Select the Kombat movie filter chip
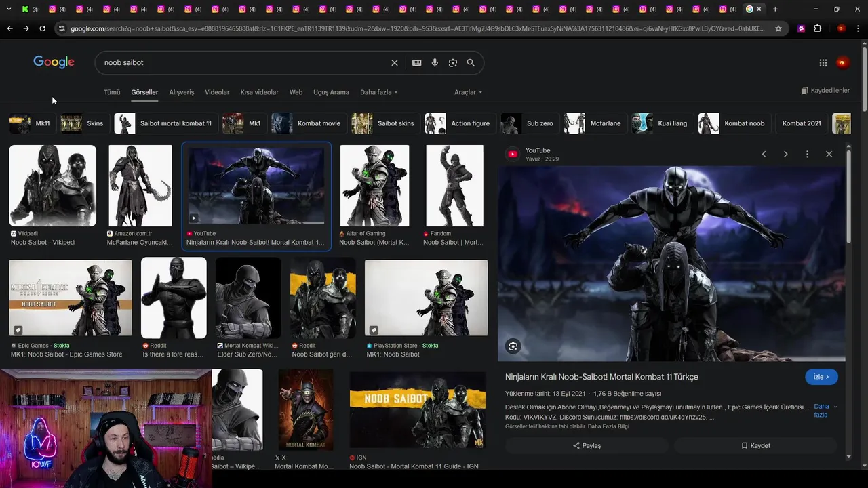Viewport: 868px width, 488px height. coord(309,123)
